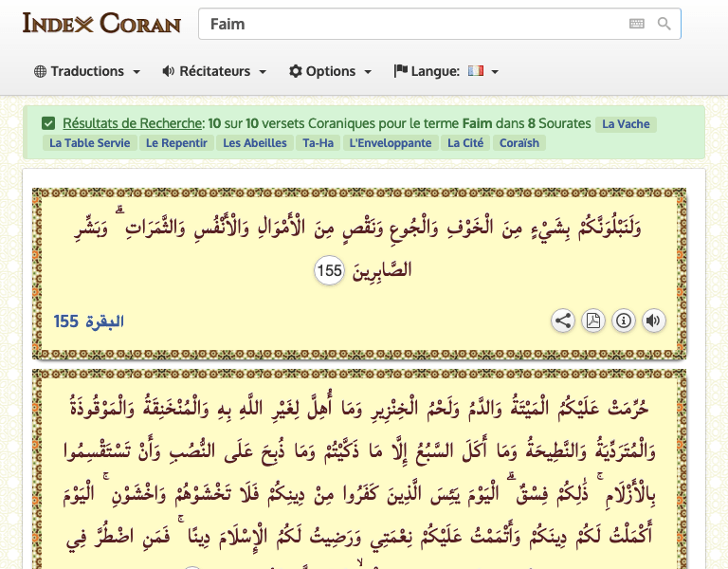Share verse 155 using the share icon
This screenshot has height=569, width=728.
563,321
